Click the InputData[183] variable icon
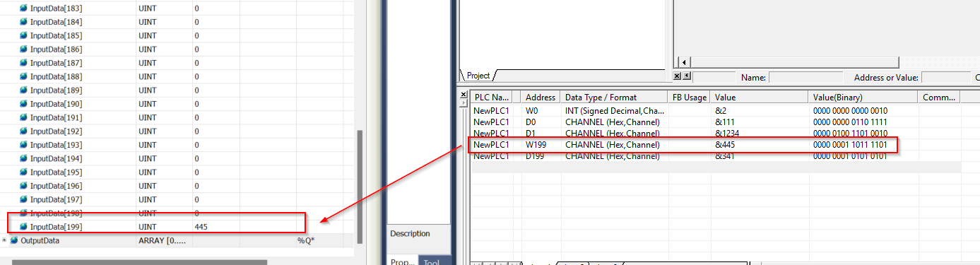 click(x=23, y=8)
